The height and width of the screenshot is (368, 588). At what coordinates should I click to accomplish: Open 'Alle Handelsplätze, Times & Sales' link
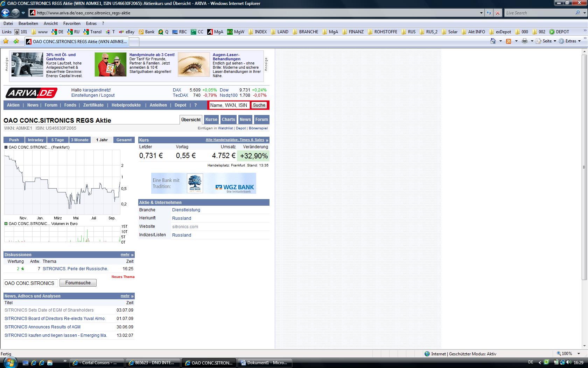[235, 140]
